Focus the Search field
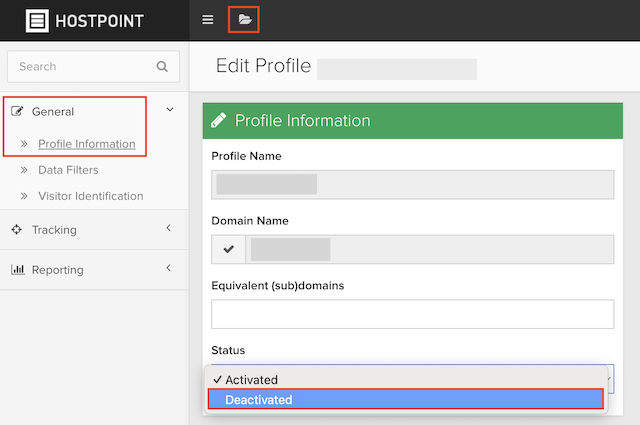This screenshot has height=425, width=640. pos(93,67)
